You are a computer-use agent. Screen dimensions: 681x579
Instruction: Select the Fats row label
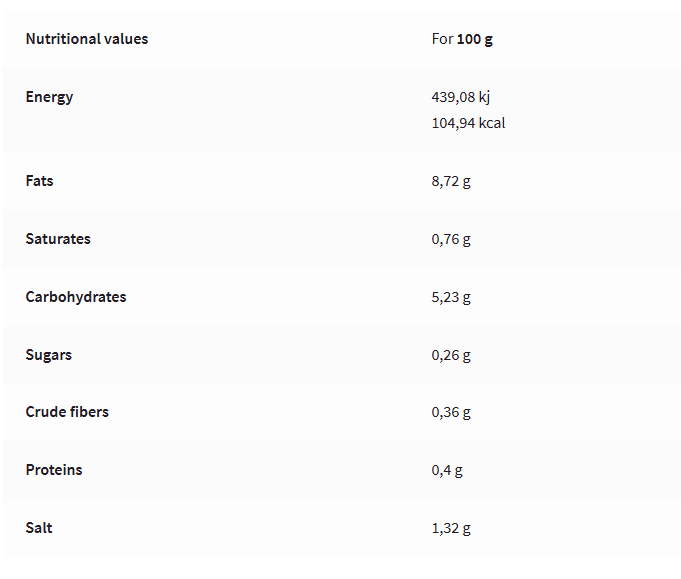coord(40,181)
